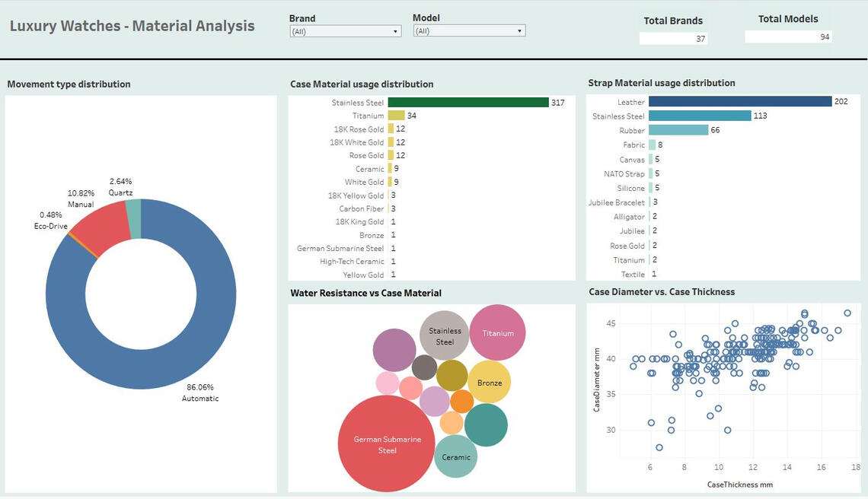The image size is (868, 499).
Task: Click the yellow Bronze bubble
Action: pyautogui.click(x=489, y=383)
